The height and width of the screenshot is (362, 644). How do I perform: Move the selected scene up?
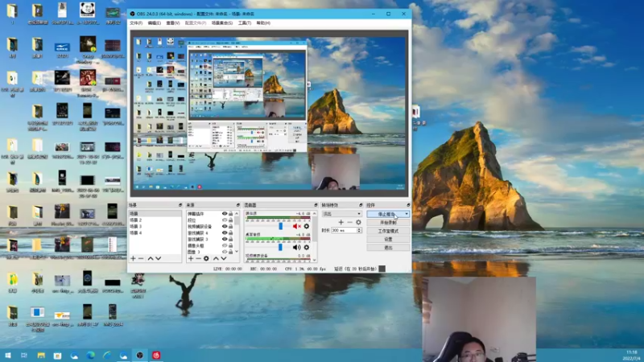tap(151, 258)
